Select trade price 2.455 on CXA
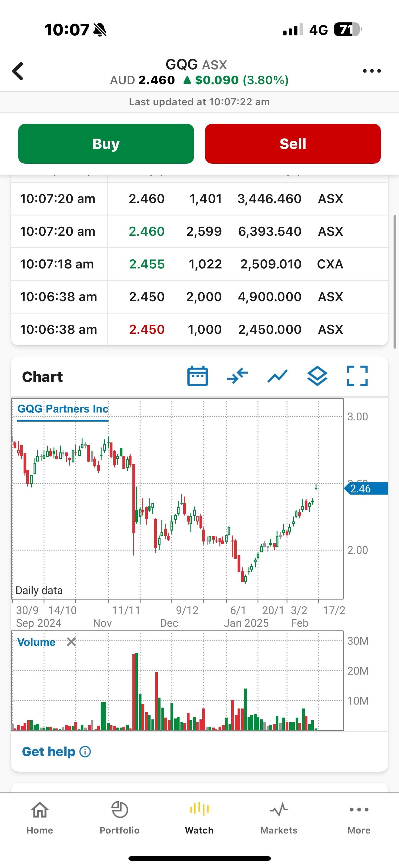The width and height of the screenshot is (399, 868). 147,264
